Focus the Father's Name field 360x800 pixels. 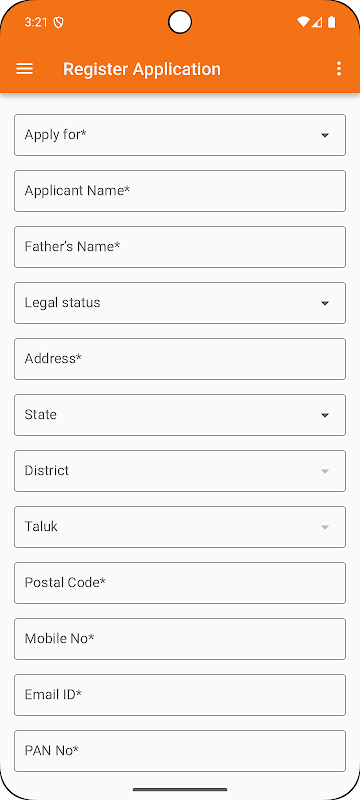tap(180, 247)
